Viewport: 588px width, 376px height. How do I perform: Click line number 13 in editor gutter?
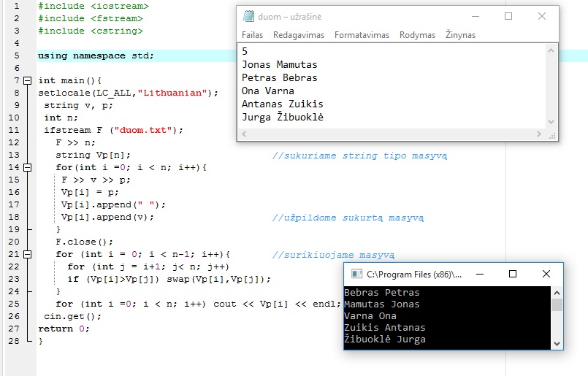click(14, 155)
